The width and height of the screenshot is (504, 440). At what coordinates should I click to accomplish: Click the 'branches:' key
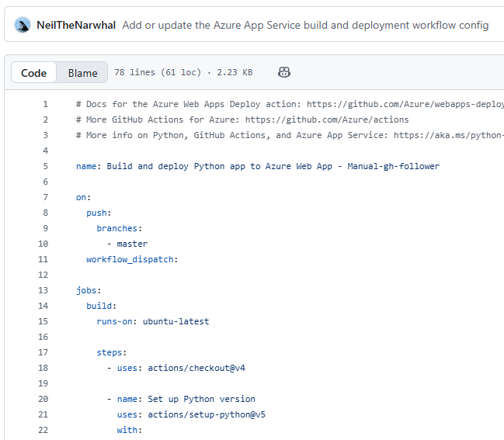(119, 228)
